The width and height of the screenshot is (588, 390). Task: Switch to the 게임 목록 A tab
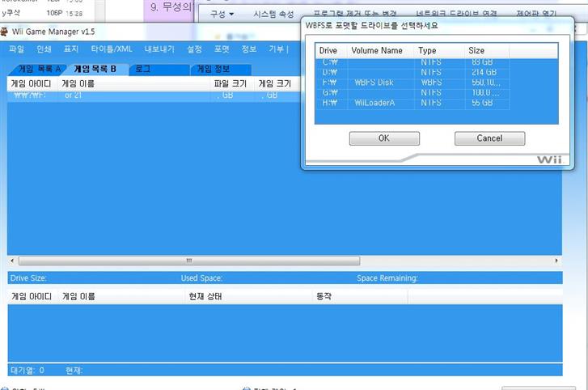pos(39,69)
